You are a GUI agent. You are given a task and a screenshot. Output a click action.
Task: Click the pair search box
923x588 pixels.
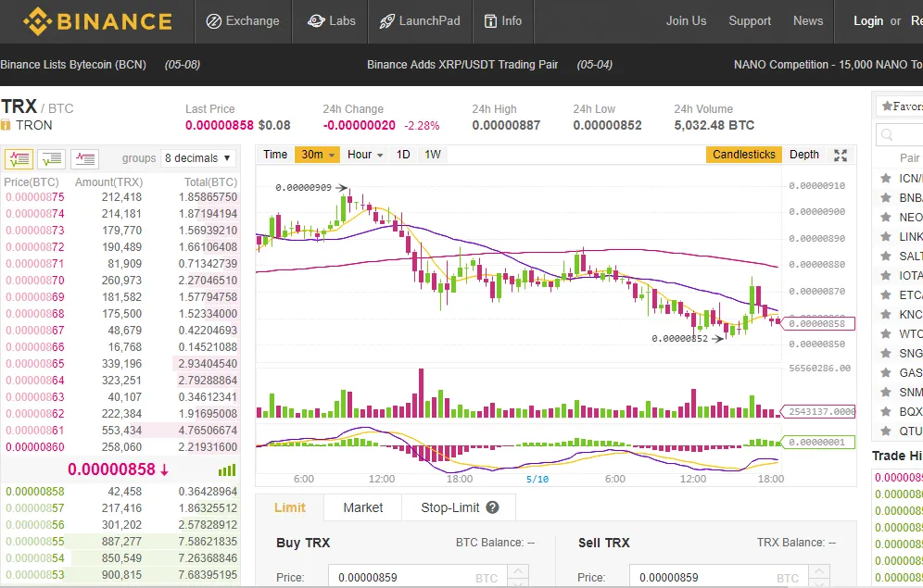(x=900, y=135)
